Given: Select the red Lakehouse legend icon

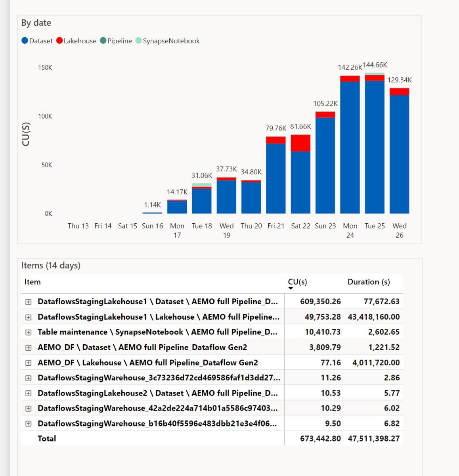Looking at the screenshot, I should (59, 40).
